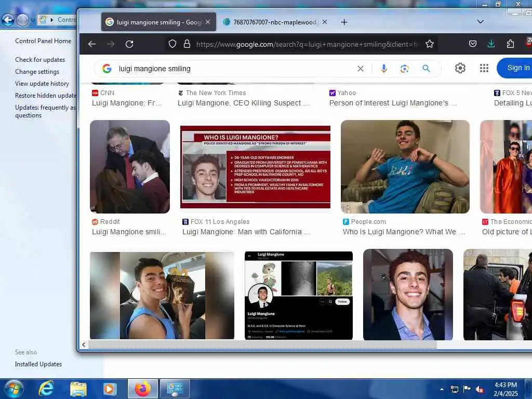Click the Firefox forward arrow
The height and width of the screenshot is (399, 532).
(x=111, y=44)
